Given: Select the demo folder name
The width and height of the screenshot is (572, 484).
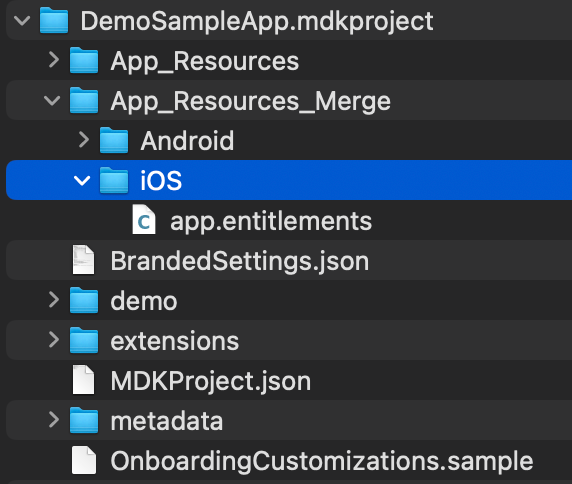Looking at the screenshot, I should pos(144,301).
